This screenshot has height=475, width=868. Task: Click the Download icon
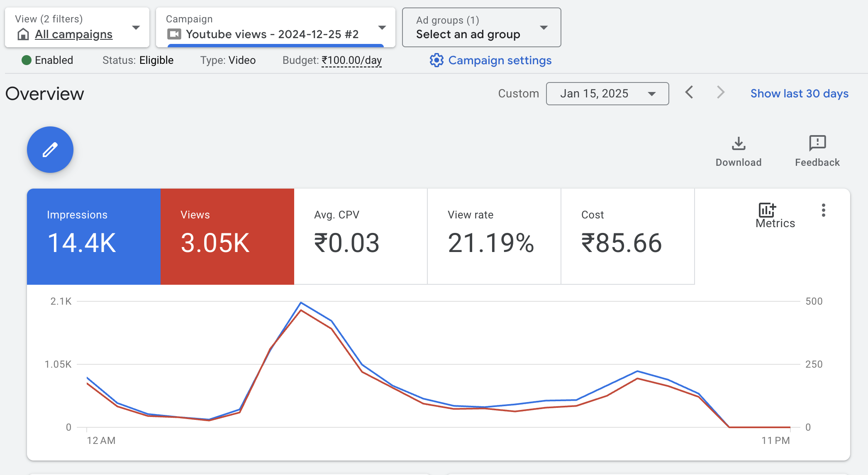pos(739,144)
